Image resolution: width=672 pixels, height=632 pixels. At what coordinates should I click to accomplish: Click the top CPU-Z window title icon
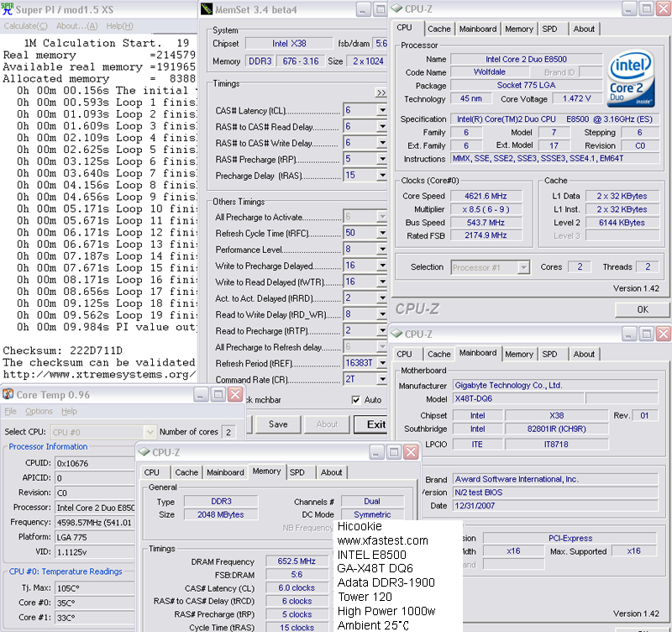point(396,8)
